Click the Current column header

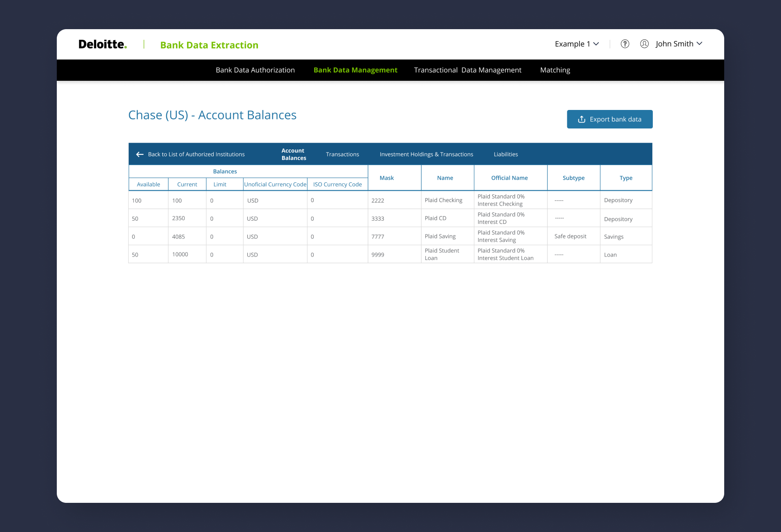coord(187,184)
